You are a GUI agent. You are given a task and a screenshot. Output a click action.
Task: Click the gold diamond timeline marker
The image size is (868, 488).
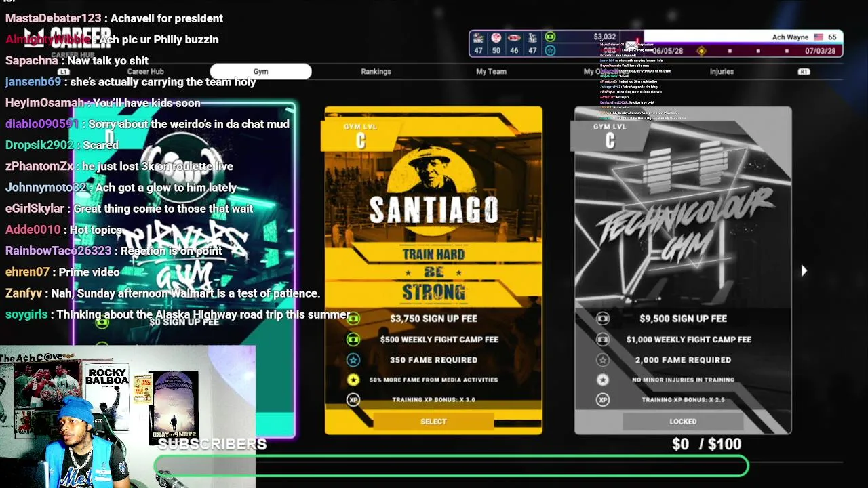pyautogui.click(x=701, y=51)
